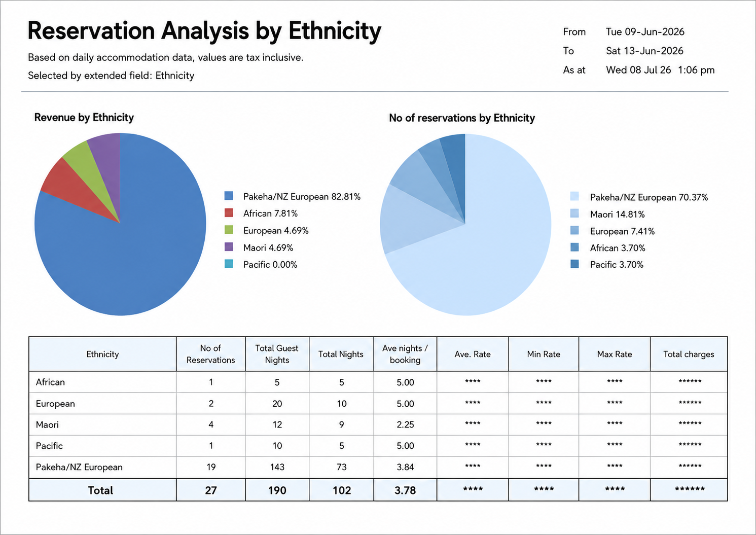Click the European 7.41% legend swatch
The height and width of the screenshot is (535, 756).
574,231
